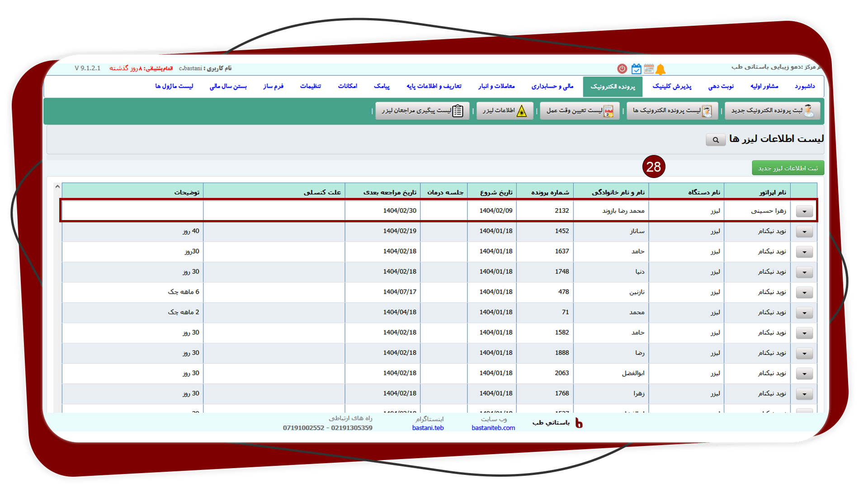Expand row dropdown for file 1888
Image resolution: width=868 pixels, height=488 pixels.
(804, 354)
